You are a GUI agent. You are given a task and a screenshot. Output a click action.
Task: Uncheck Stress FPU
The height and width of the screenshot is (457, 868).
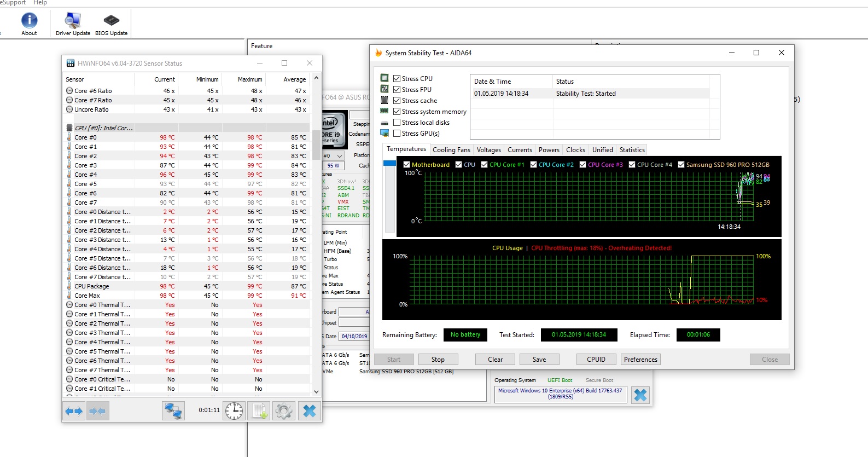click(x=397, y=89)
